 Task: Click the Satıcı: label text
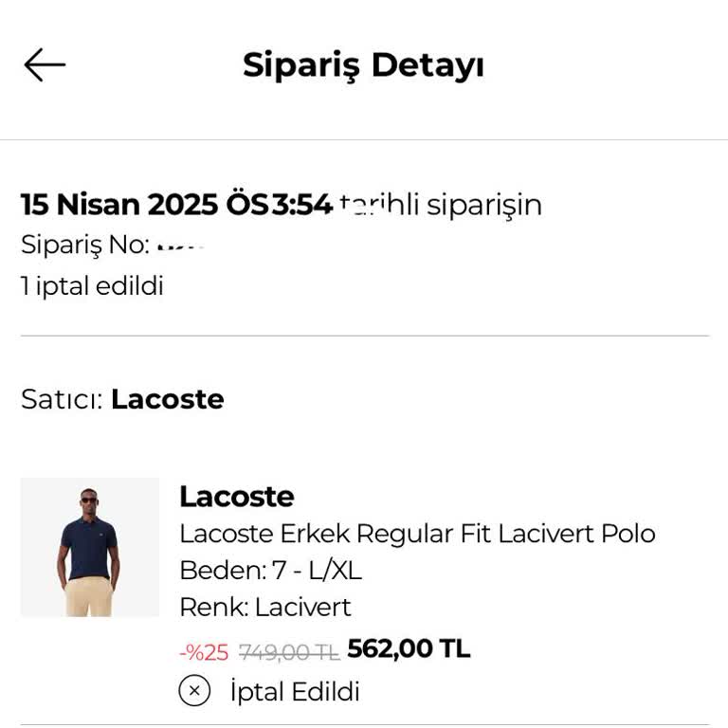click(62, 399)
